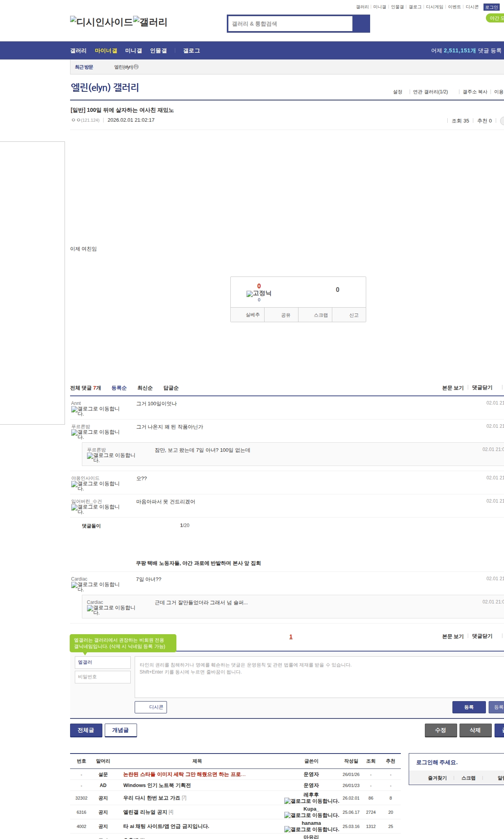Click gallog icon beside 야옹인사이드 comment
The image size is (504, 839).
74,484
